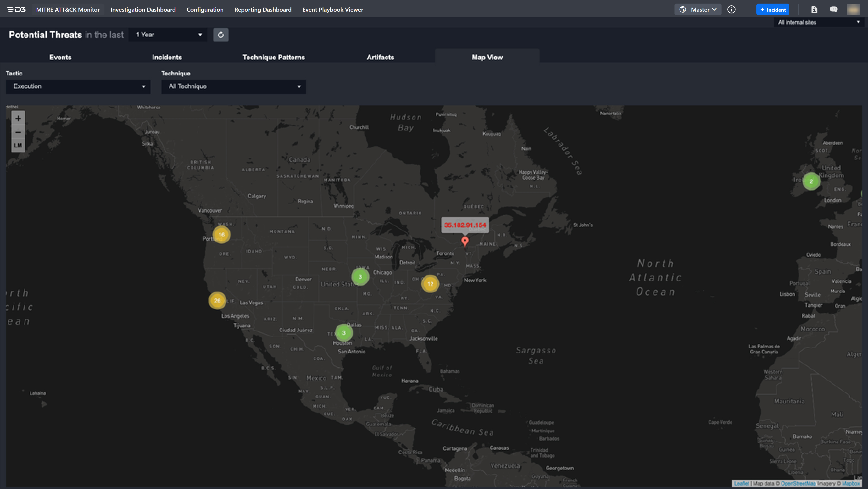This screenshot has height=489, width=868.
Task: Expand the All internal sites dropdown
Action: point(818,22)
